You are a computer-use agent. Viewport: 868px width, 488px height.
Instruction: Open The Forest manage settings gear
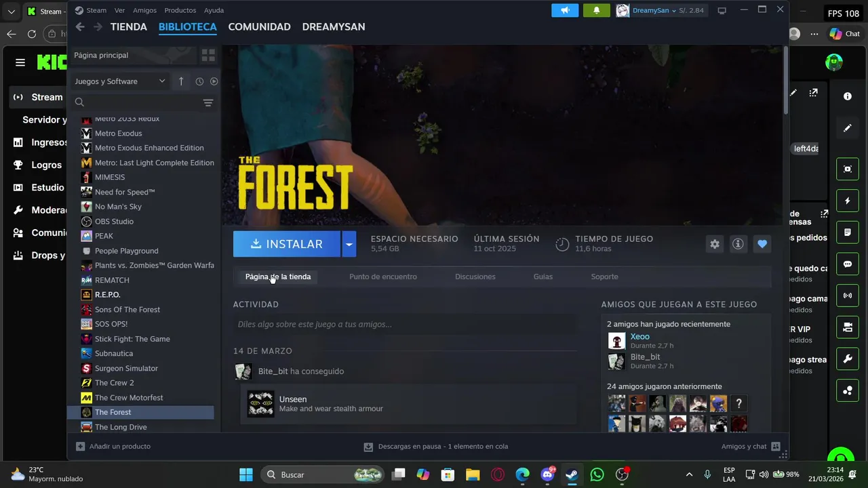coord(715,244)
